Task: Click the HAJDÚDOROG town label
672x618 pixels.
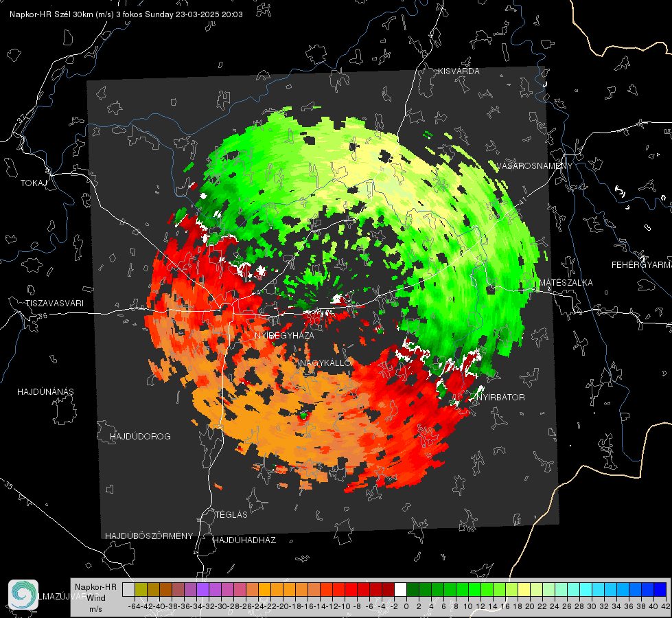Action: pyautogui.click(x=140, y=436)
